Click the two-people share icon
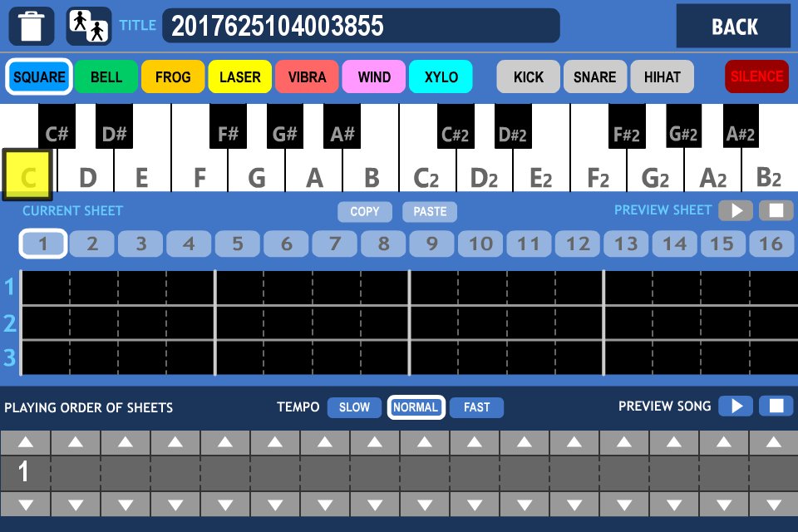 pyautogui.click(x=89, y=26)
